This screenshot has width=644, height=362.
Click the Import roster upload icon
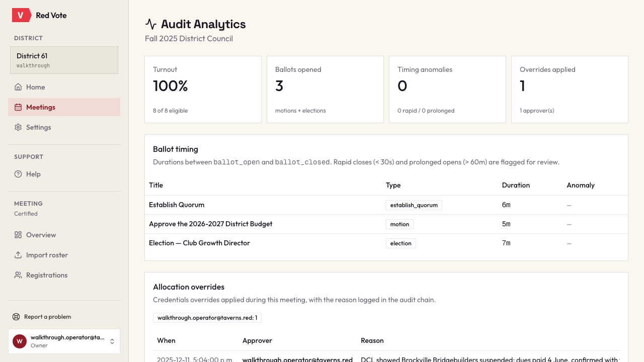point(18,255)
